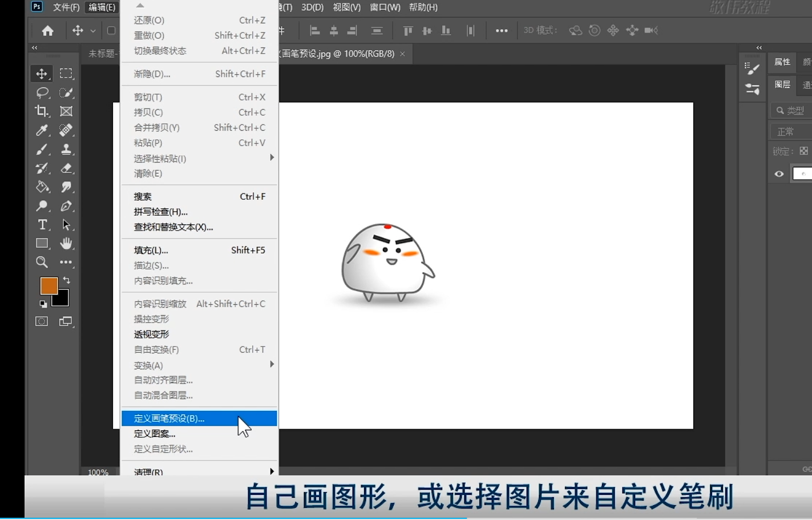Screen dimensions: 812x520
Task: Change the screen mode icon
Action: pyautogui.click(x=66, y=321)
